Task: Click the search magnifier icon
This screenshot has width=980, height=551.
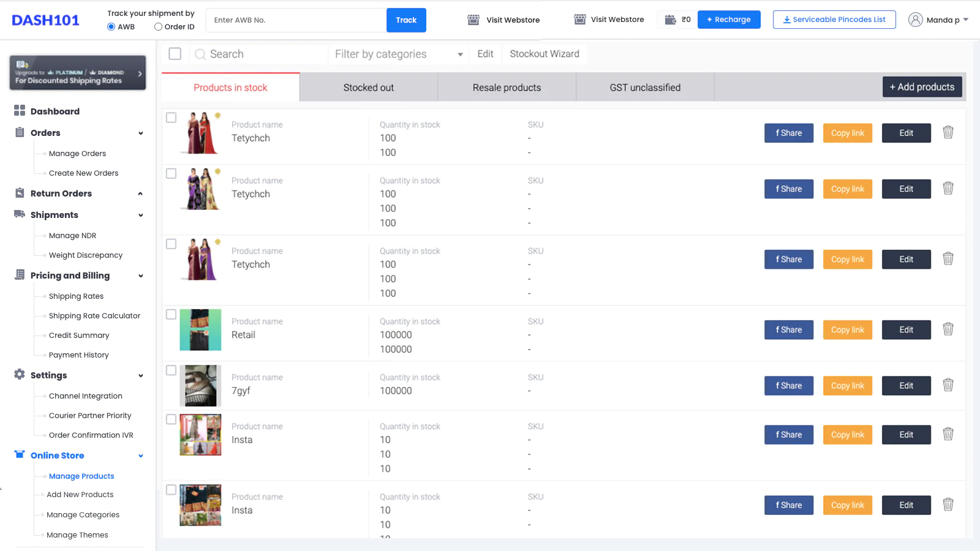Action: [x=200, y=54]
